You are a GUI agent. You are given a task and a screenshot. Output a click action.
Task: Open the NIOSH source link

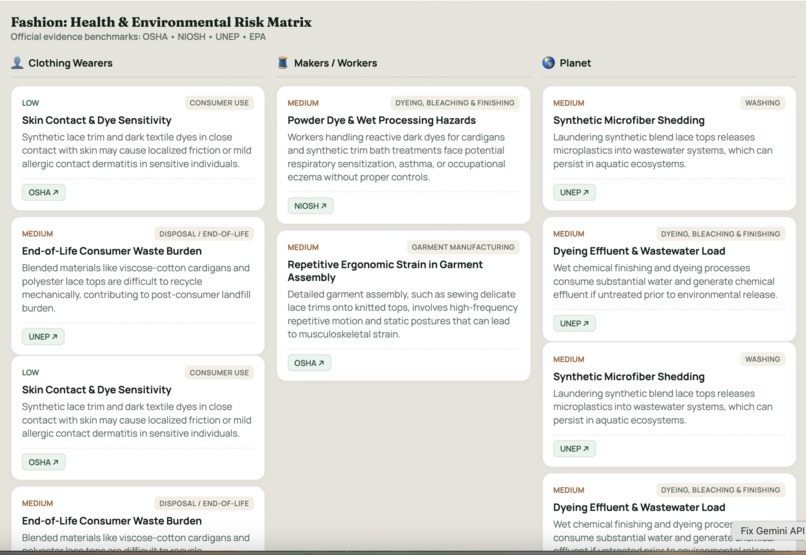(310, 206)
